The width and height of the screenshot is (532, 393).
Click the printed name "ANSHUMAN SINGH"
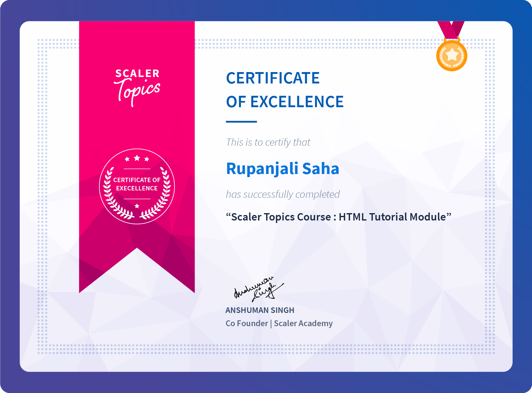point(260,310)
